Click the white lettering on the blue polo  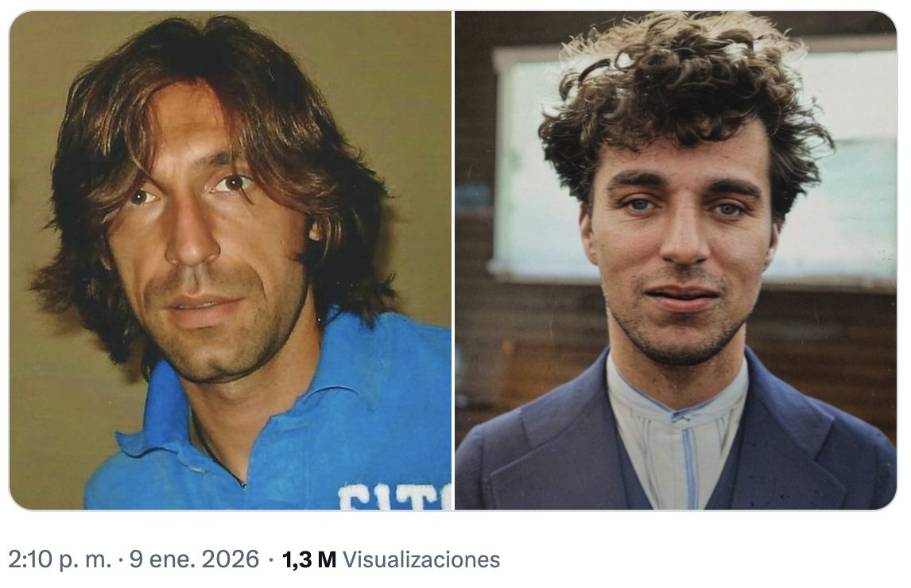pos(395,497)
